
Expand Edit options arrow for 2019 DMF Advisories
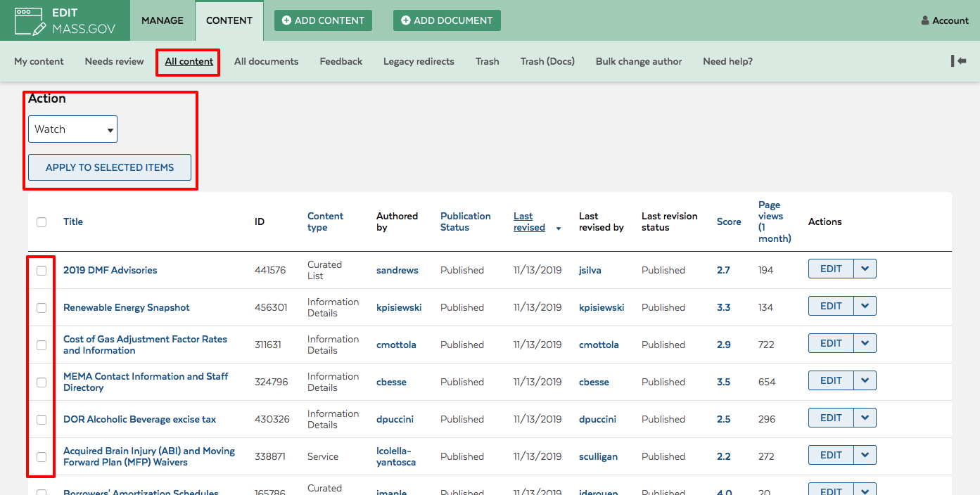click(x=865, y=269)
